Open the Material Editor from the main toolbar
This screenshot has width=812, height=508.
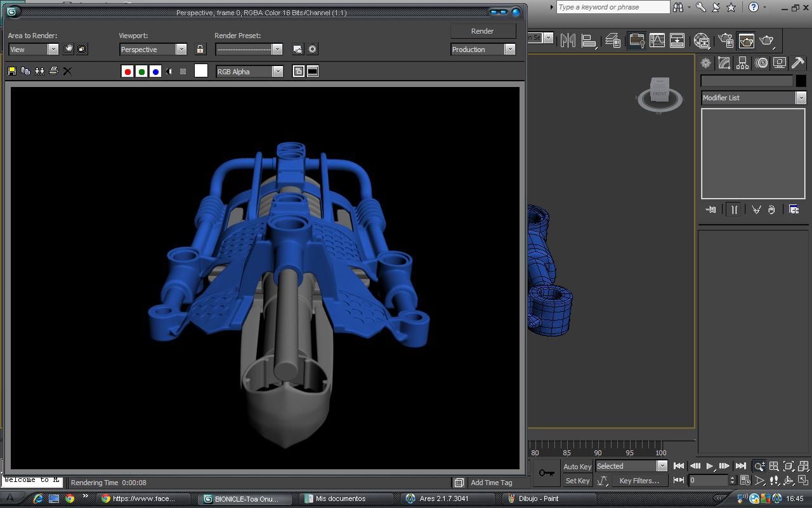(702, 41)
